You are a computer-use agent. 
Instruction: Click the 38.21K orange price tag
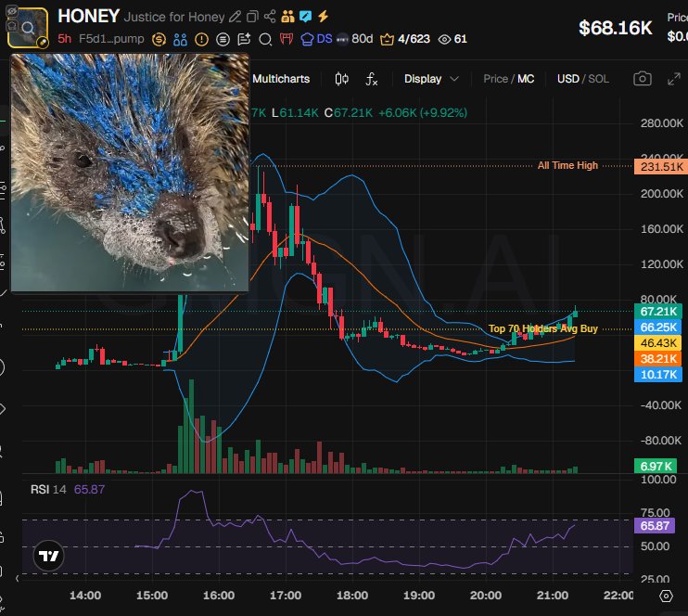(658, 359)
